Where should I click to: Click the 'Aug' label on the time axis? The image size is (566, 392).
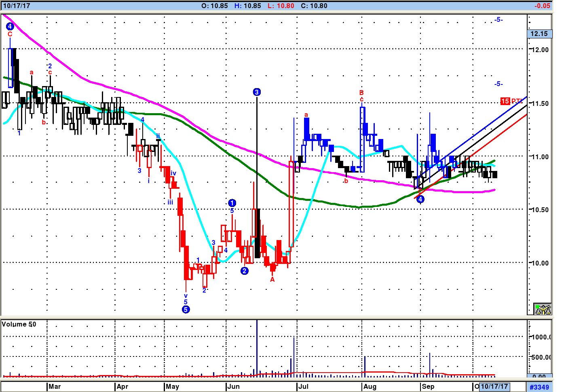point(370,387)
